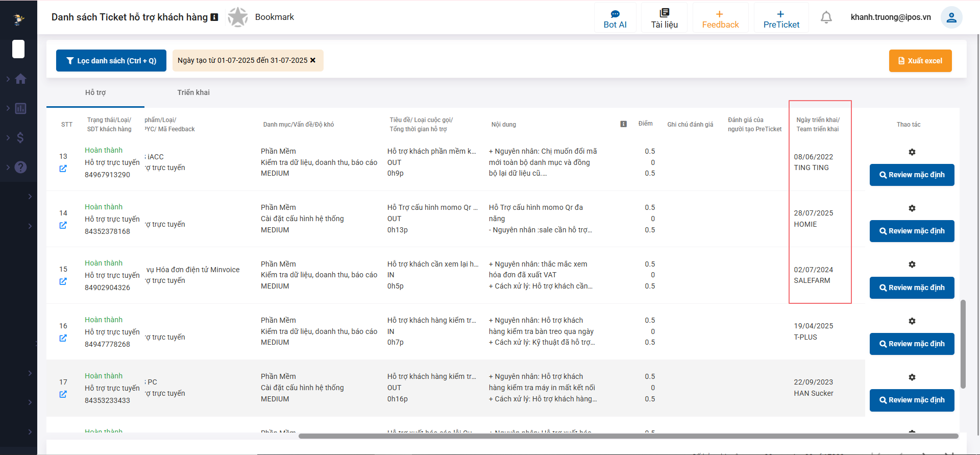This screenshot has width=980, height=455.
Task: Open the question mark help sidebar icon
Action: pyautogui.click(x=20, y=167)
